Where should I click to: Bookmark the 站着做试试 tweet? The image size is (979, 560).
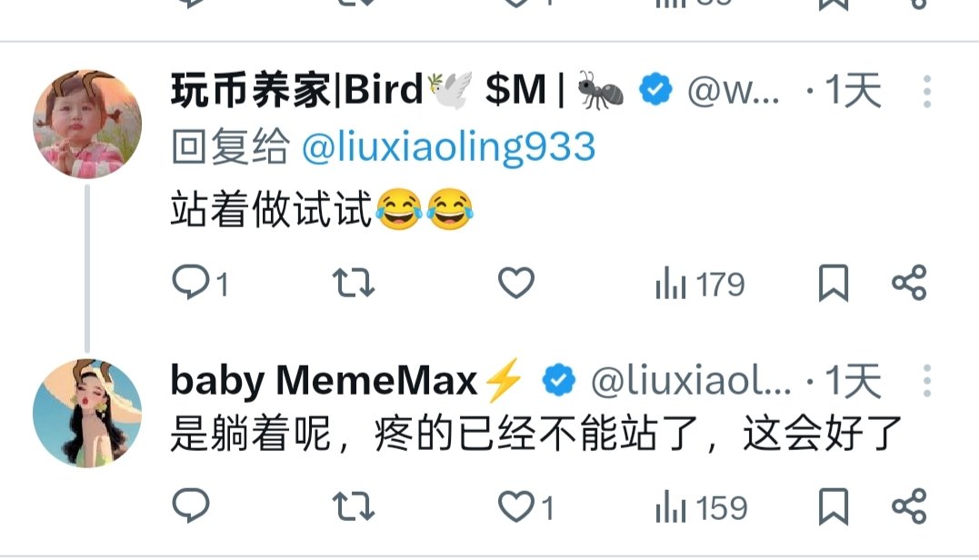point(834,283)
